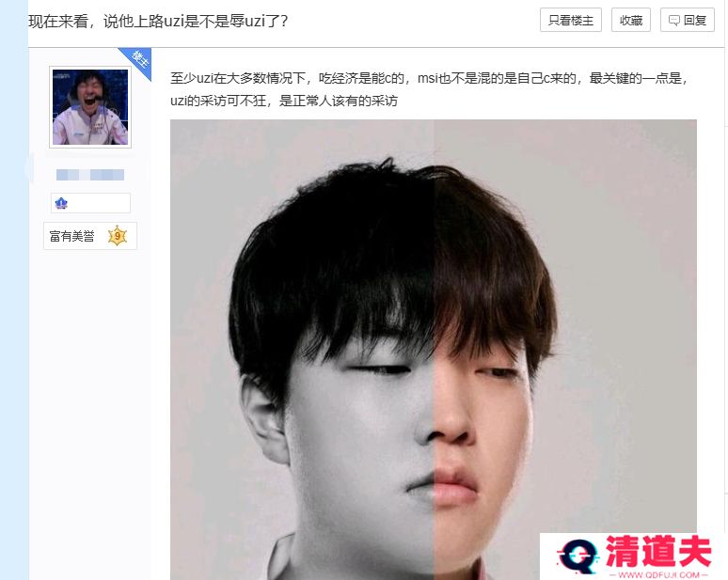Open the poster's laughing avatar image
The height and width of the screenshot is (580, 728).
pos(90,107)
